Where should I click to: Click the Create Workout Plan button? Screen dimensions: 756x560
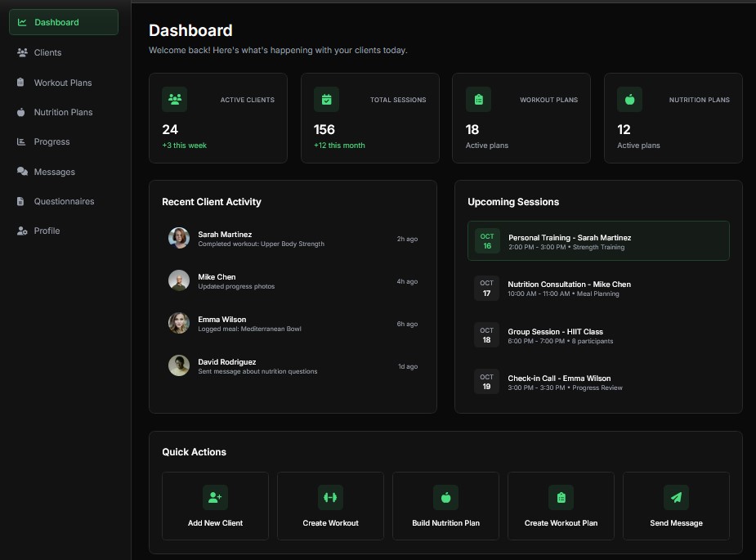[561, 506]
